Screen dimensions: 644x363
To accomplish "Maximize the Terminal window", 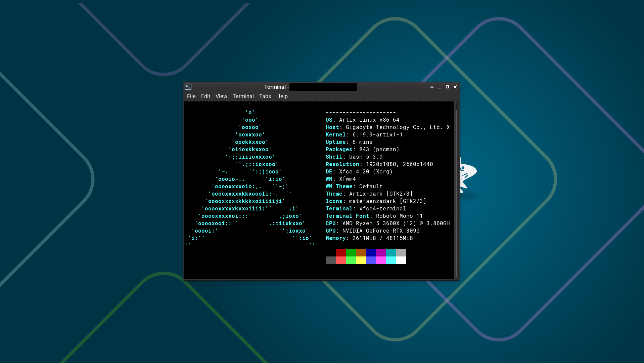I will pyautogui.click(x=447, y=87).
